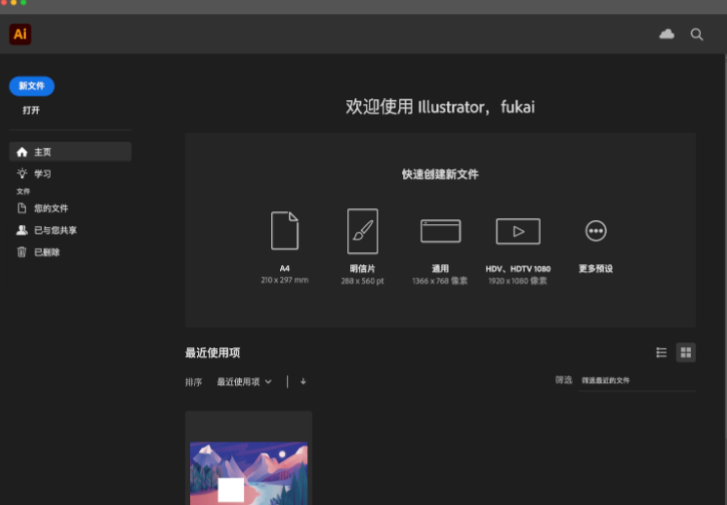Toggle sort direction arrow

(303, 381)
